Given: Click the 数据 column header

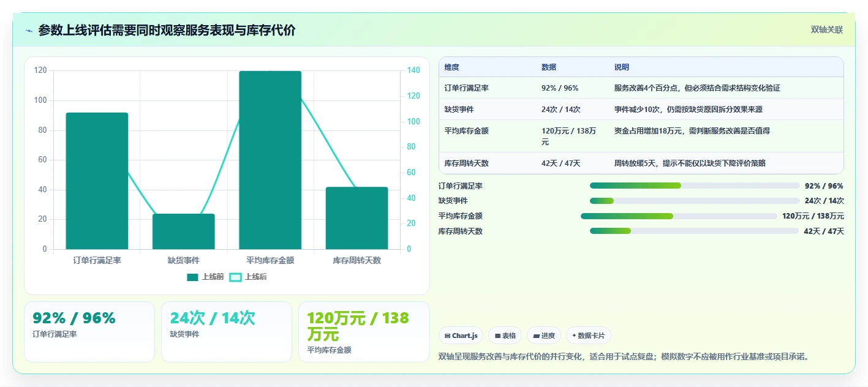Looking at the screenshot, I should tap(549, 67).
